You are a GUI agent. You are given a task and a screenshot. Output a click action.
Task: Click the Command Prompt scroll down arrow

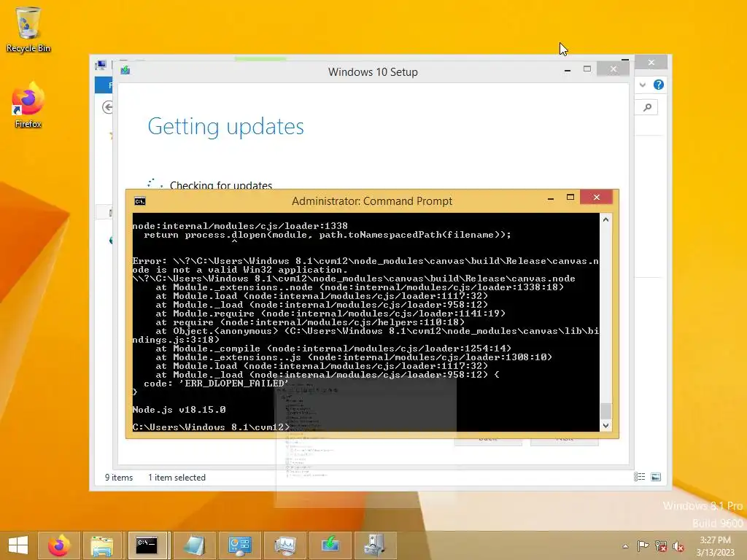tap(605, 426)
